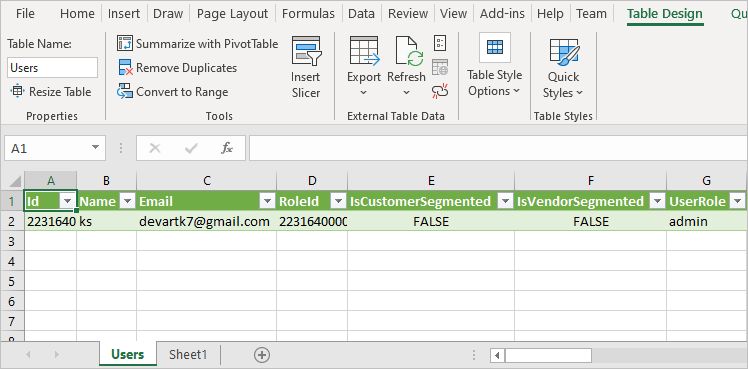
Task: Select the Name cell containing ks
Action: (x=106, y=221)
